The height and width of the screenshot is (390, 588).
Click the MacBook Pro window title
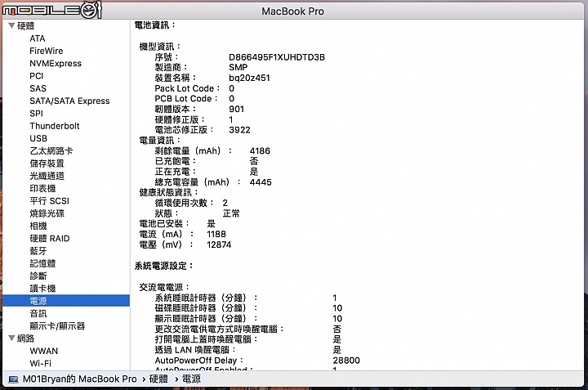click(x=293, y=11)
